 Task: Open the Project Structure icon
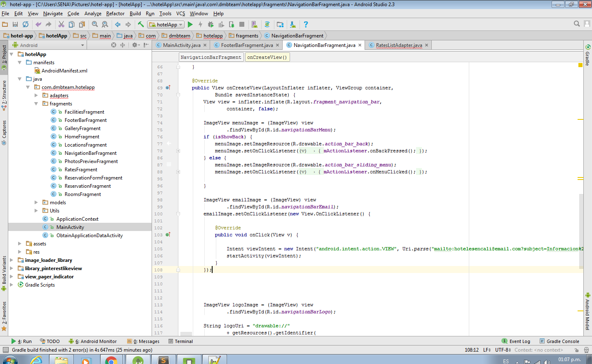pyautogui.click(x=280, y=24)
